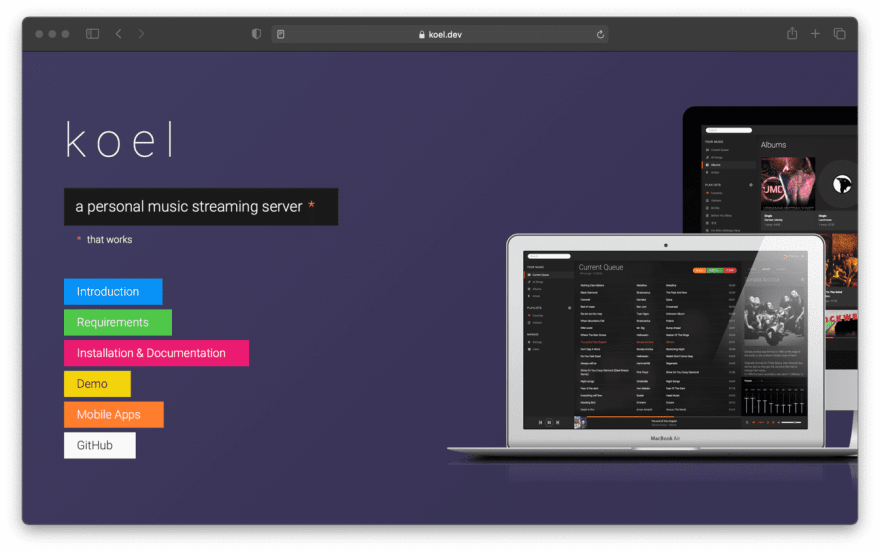Open the GitHub link
The height and width of the screenshot is (552, 880).
click(100, 445)
